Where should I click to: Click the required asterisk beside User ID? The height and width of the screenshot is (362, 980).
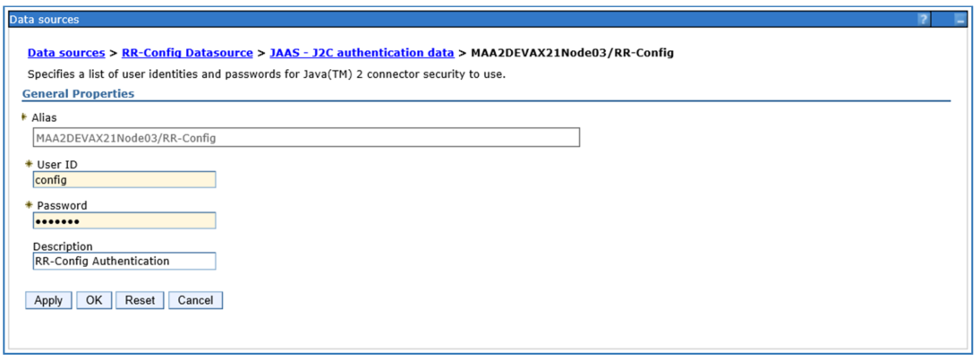point(29,164)
